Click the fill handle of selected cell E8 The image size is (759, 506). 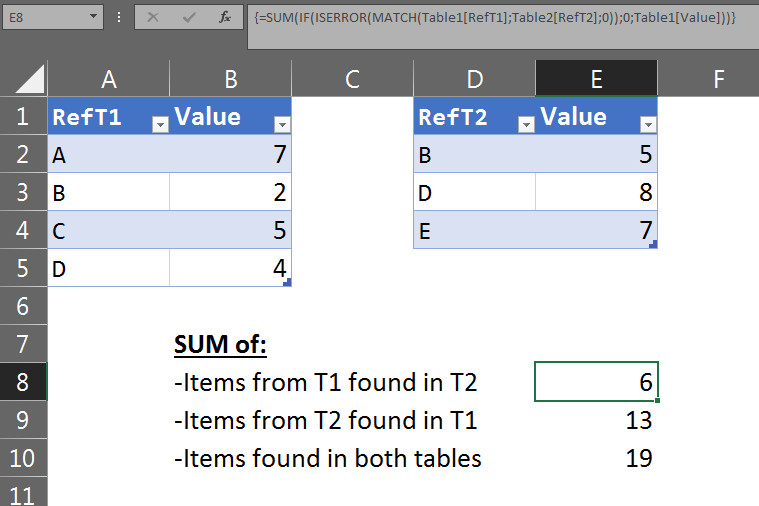coord(658,400)
